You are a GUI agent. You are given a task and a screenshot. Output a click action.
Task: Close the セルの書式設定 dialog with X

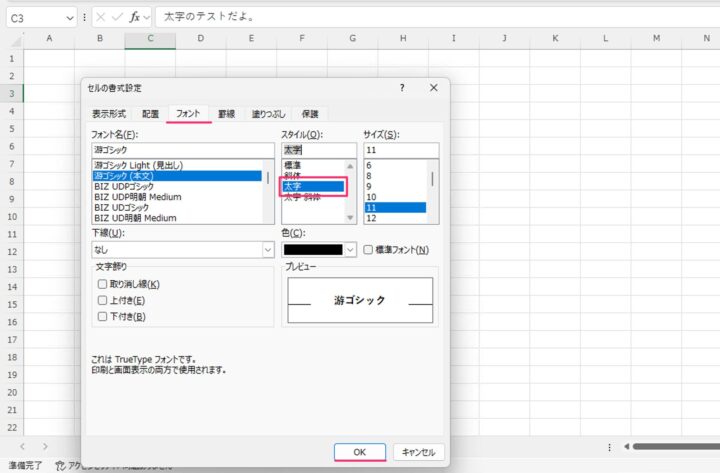(433, 88)
